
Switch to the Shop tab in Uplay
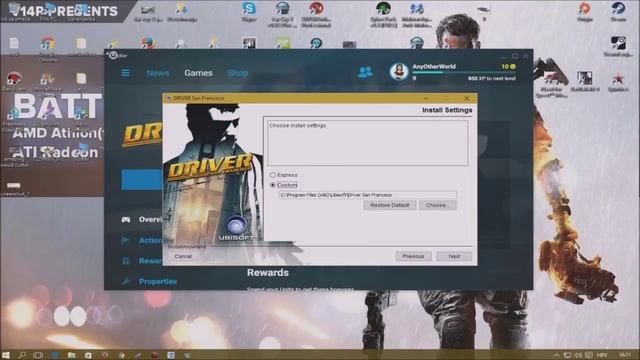(x=238, y=73)
